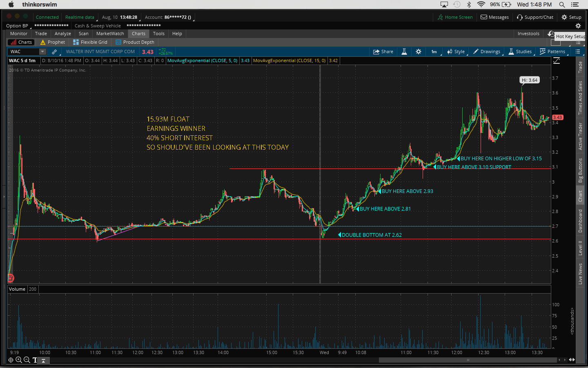This screenshot has width=588, height=368.
Task: Open the Flexible Grid layout
Action: coord(90,42)
